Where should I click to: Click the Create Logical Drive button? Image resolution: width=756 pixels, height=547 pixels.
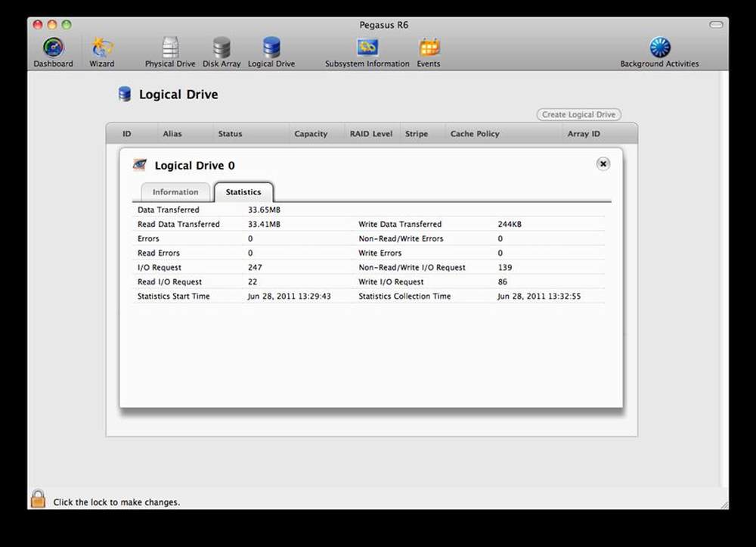pyautogui.click(x=578, y=115)
